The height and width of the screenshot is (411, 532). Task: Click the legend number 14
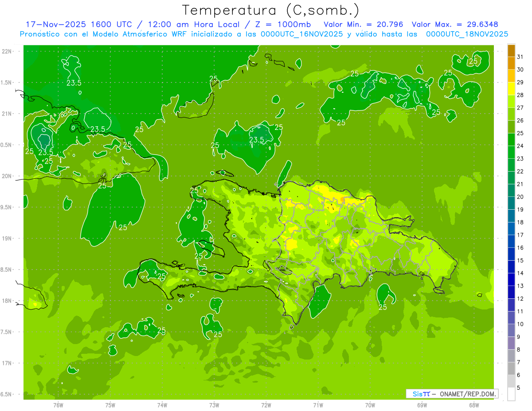tap(520, 273)
